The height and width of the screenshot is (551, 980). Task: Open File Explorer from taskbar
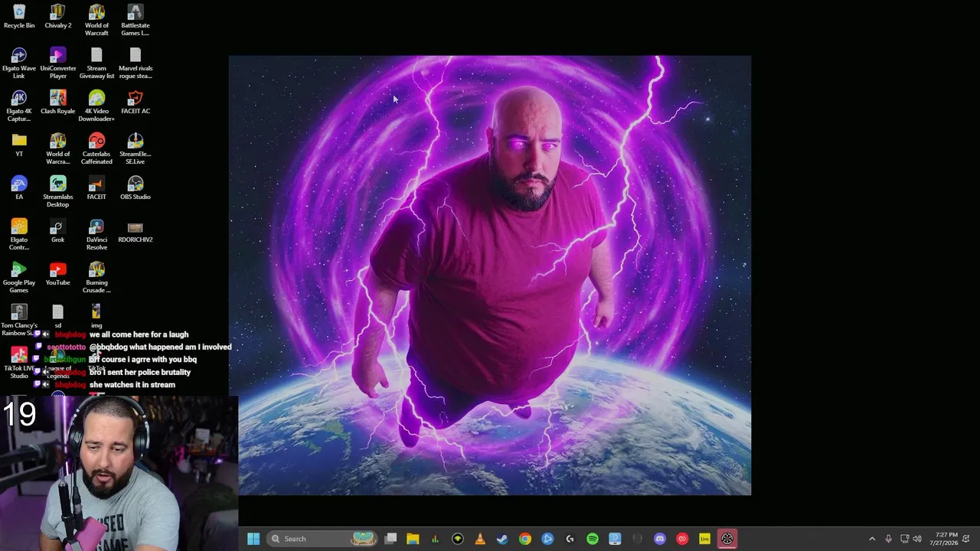(413, 539)
